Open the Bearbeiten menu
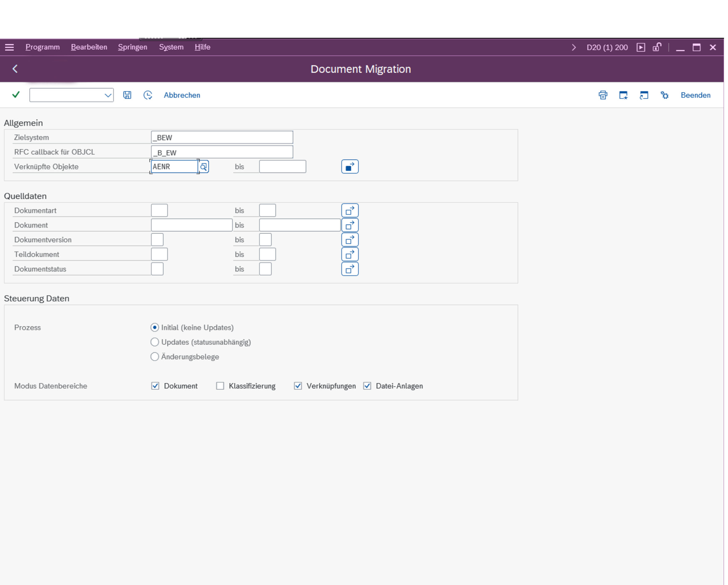The image size is (728, 585). [89, 47]
